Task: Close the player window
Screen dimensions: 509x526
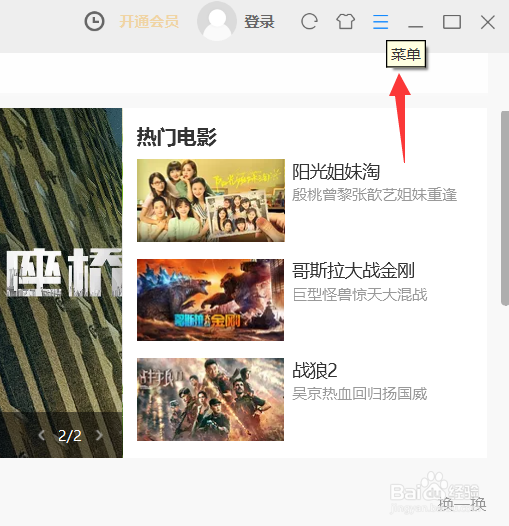Action: click(488, 22)
